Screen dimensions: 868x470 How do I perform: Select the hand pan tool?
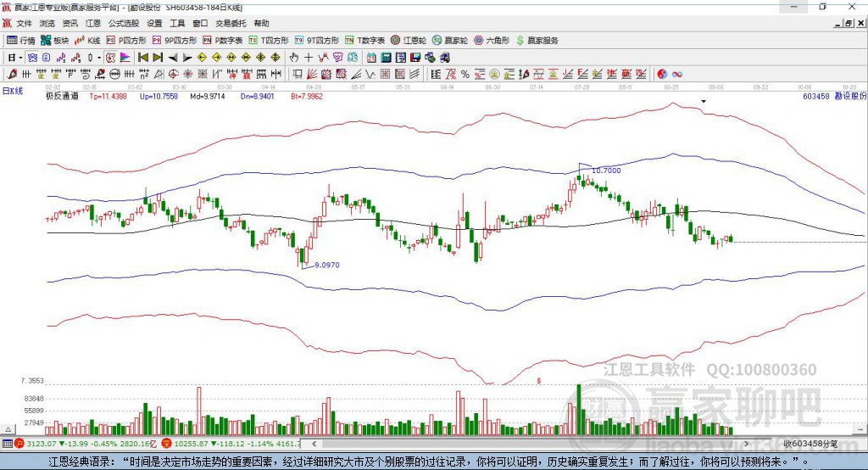(x=293, y=58)
